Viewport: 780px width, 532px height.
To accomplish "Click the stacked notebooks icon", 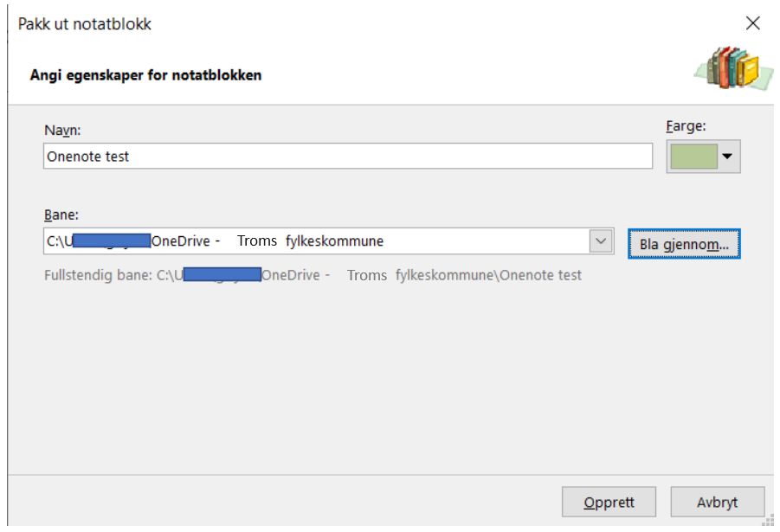I will point(734,67).
